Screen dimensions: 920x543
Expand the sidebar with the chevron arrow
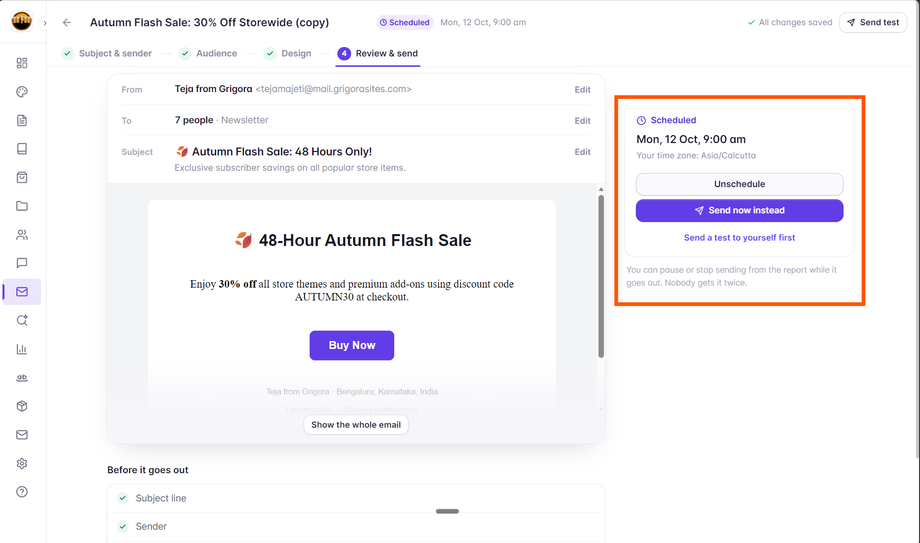[45, 23]
